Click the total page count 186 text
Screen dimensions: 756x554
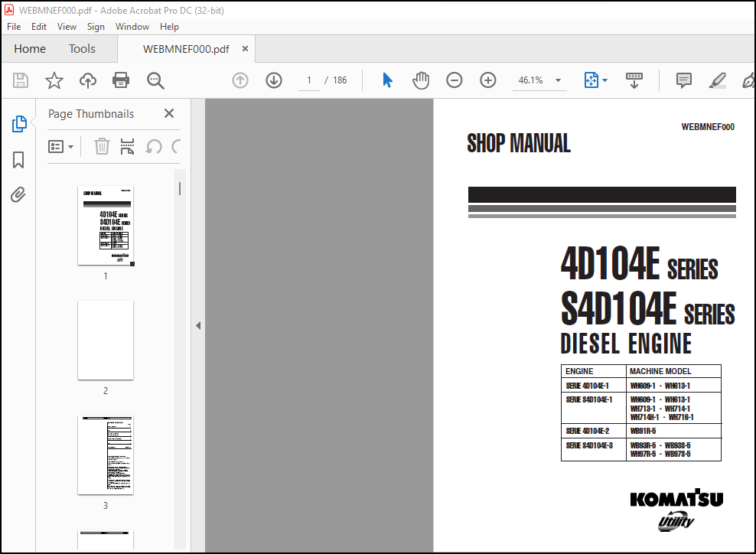point(340,80)
